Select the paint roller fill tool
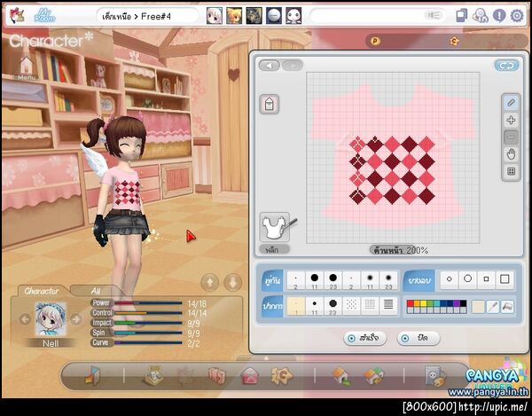The image size is (532, 416). pyautogui.click(x=507, y=307)
